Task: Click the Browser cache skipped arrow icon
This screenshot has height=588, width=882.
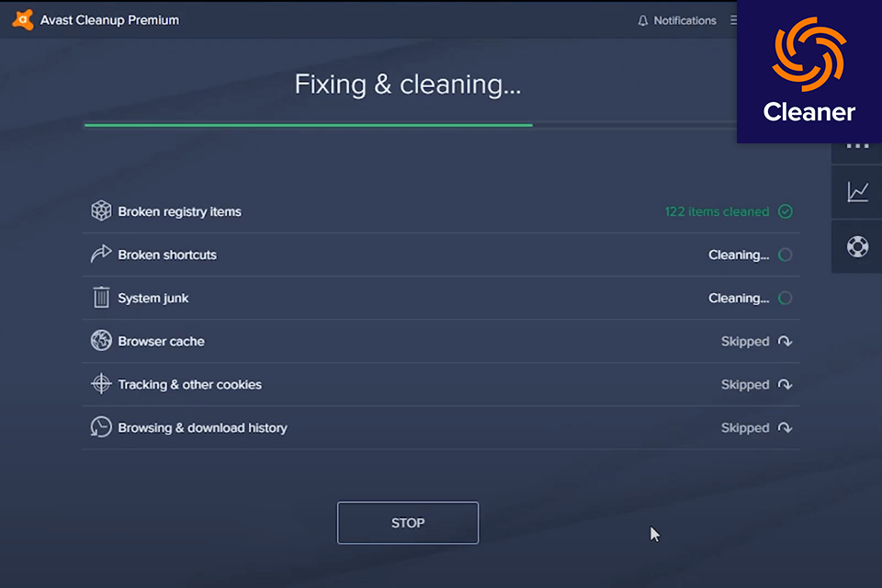Action: tap(786, 342)
